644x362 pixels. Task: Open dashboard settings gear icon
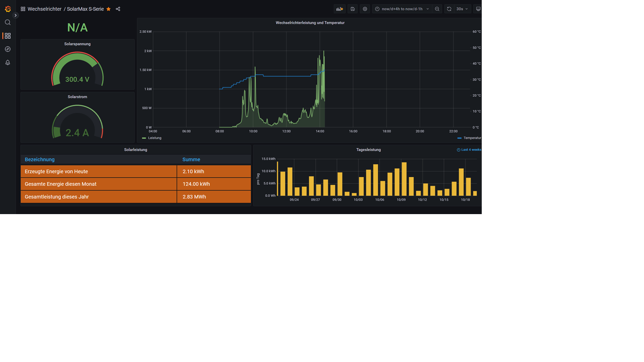coord(365,9)
